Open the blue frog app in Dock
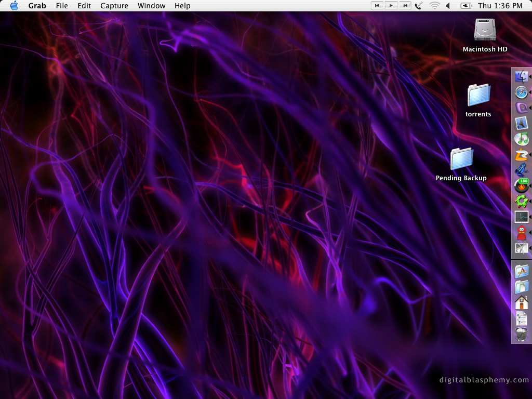Screen dimensions: 532x399 click(521, 170)
